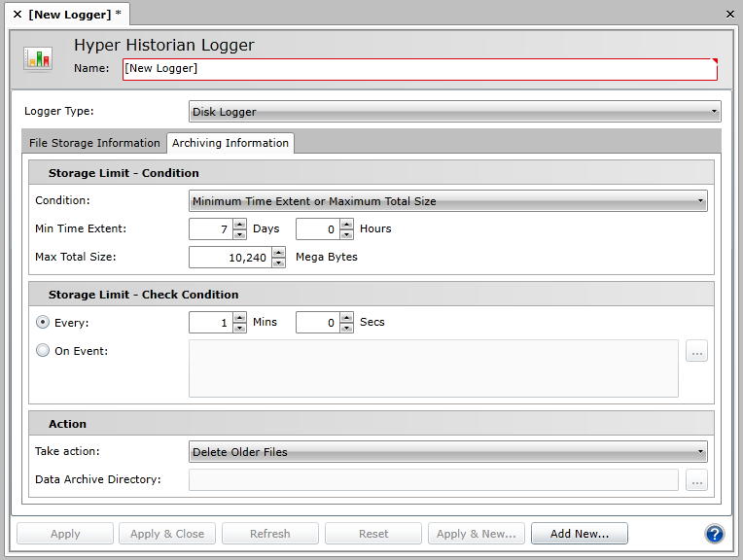
Task: Click the blue help question mark icon
Action: coord(715,534)
